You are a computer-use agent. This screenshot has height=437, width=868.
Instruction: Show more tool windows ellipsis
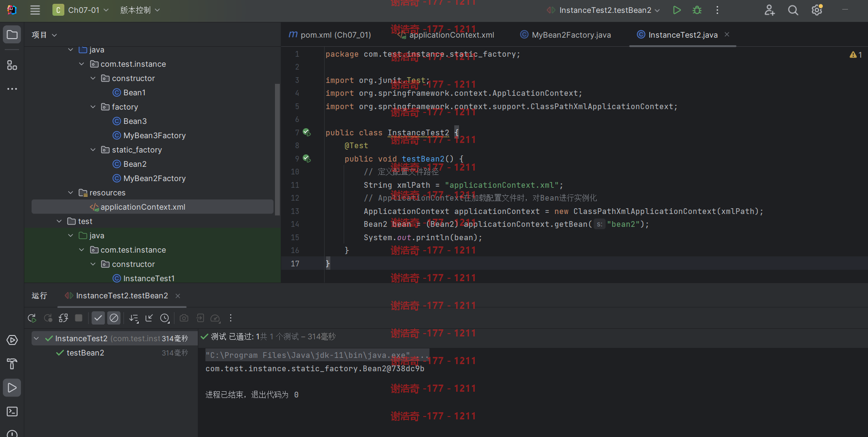[x=12, y=89]
